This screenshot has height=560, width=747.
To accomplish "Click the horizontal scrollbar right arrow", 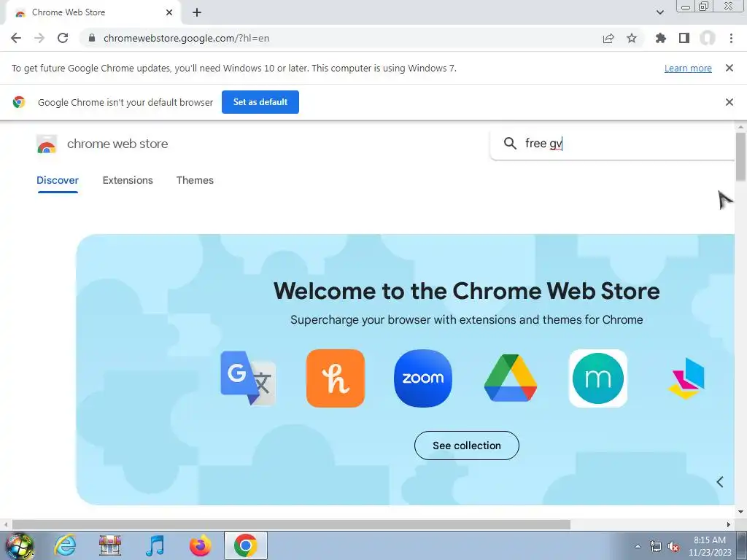I will (729, 524).
